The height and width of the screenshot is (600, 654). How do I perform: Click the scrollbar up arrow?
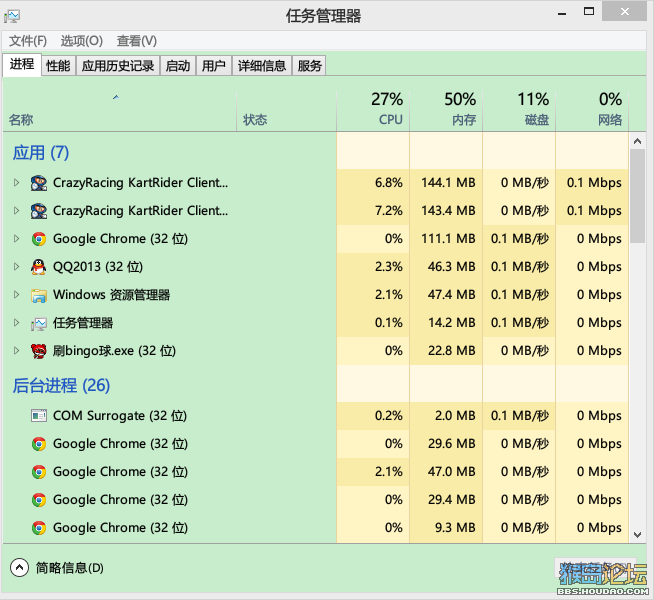pyautogui.click(x=637, y=141)
